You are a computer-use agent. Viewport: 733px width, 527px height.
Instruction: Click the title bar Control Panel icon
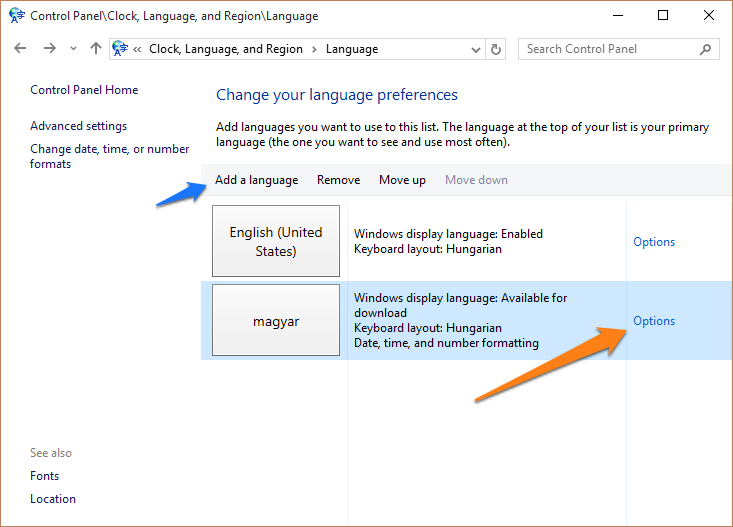pyautogui.click(x=17, y=15)
